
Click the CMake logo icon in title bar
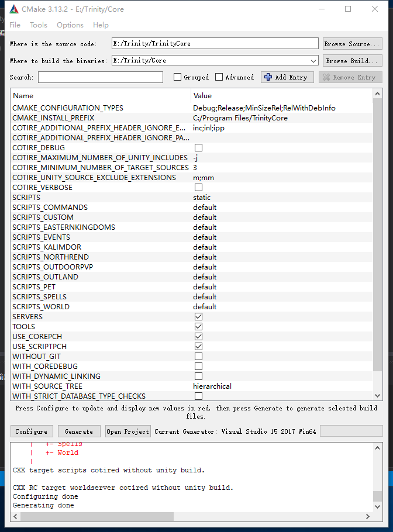pos(14,9)
